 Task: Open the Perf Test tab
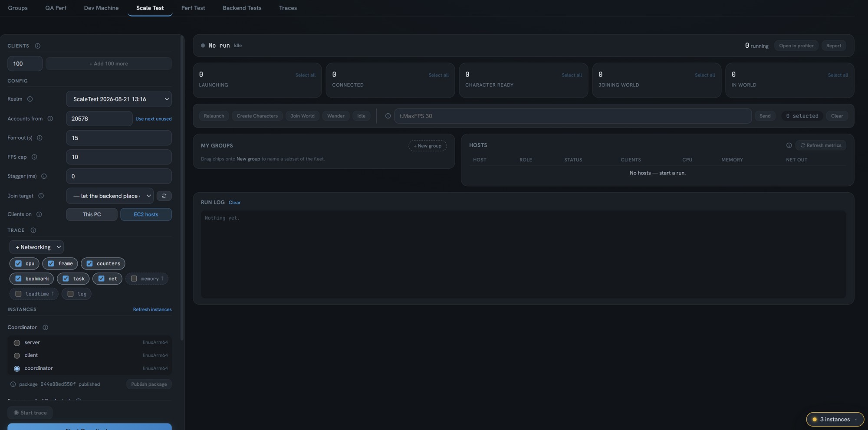click(x=193, y=8)
